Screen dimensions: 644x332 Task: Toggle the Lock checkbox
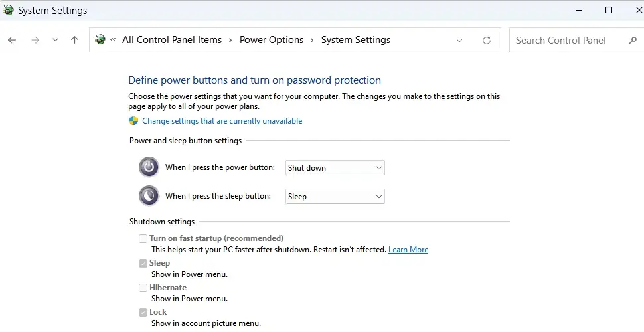(143, 312)
